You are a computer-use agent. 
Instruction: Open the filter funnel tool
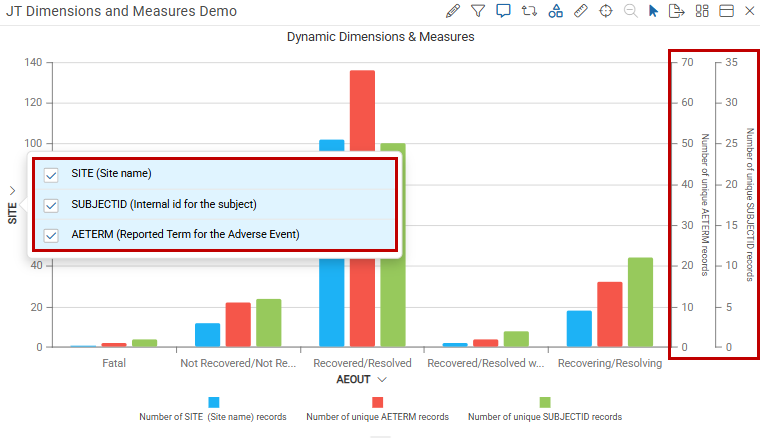pos(478,11)
